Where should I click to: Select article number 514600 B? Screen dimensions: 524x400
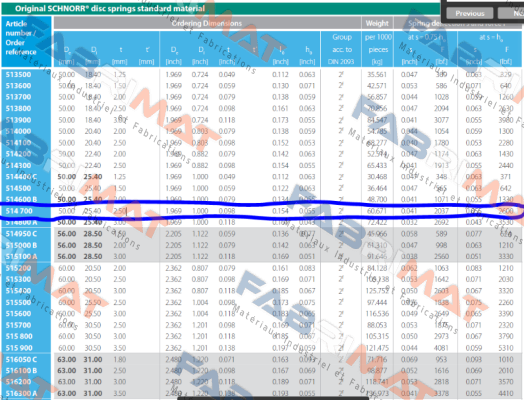point(21,199)
